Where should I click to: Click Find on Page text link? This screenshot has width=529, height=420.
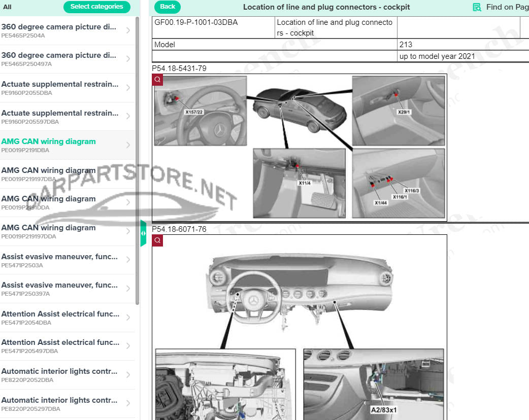coord(507,7)
